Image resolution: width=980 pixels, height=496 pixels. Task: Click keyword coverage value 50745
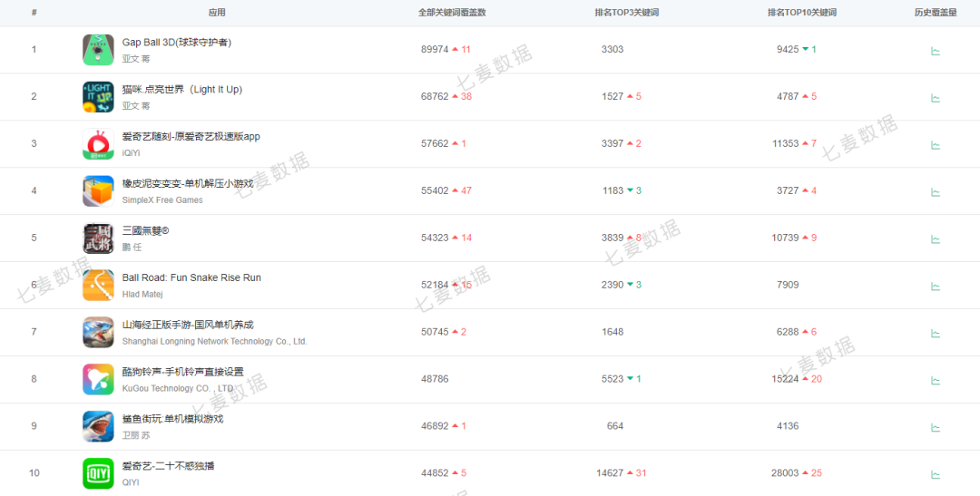click(x=435, y=332)
